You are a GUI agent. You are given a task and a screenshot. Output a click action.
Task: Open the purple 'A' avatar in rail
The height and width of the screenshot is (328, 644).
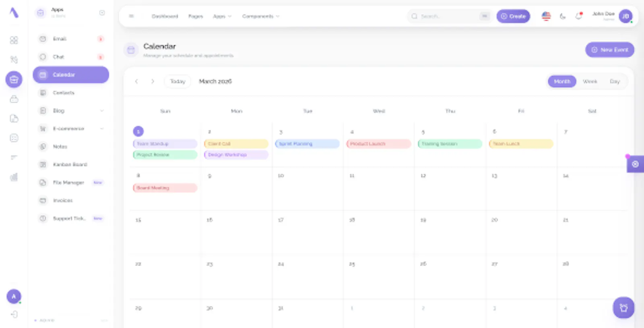pos(14,297)
